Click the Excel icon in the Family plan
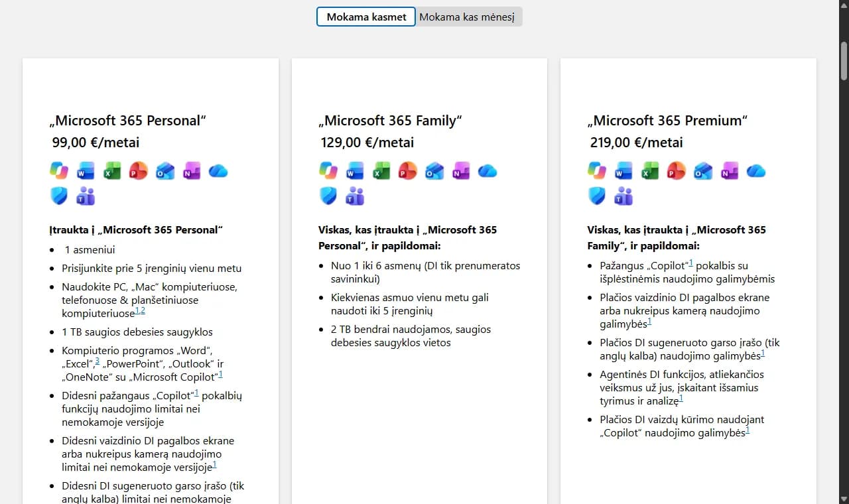 pyautogui.click(x=381, y=171)
